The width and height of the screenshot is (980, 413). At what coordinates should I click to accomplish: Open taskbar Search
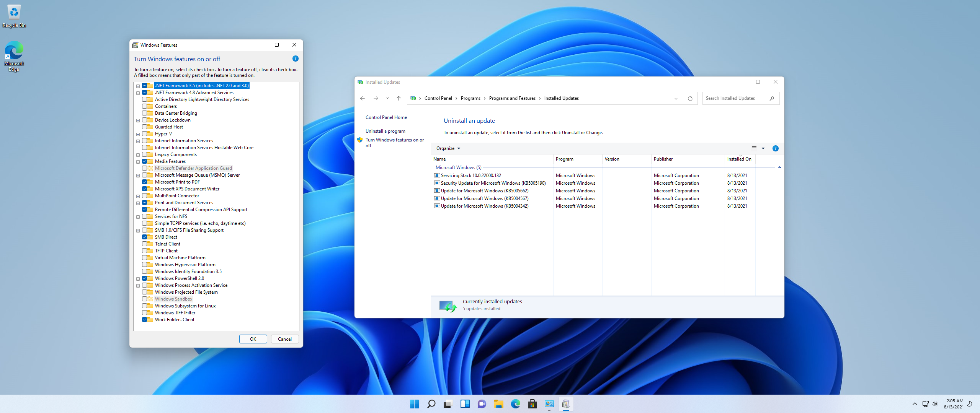pyautogui.click(x=431, y=404)
